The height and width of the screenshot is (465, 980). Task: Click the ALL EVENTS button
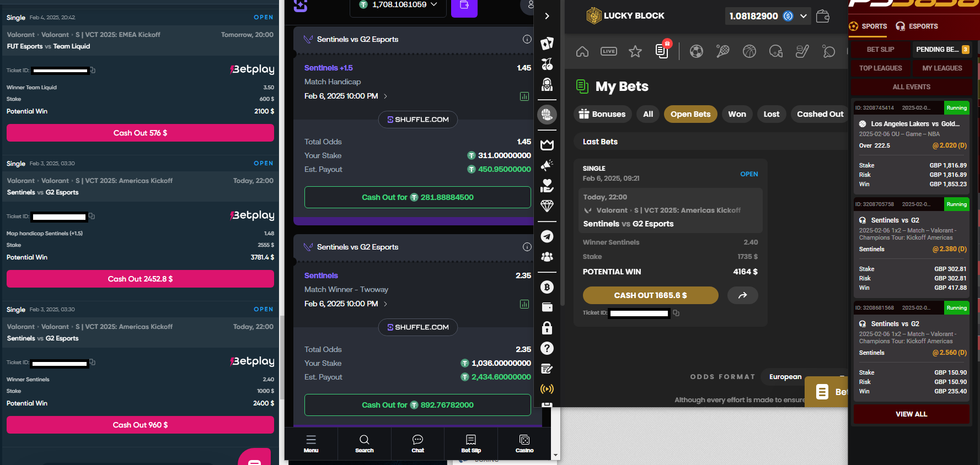(911, 86)
